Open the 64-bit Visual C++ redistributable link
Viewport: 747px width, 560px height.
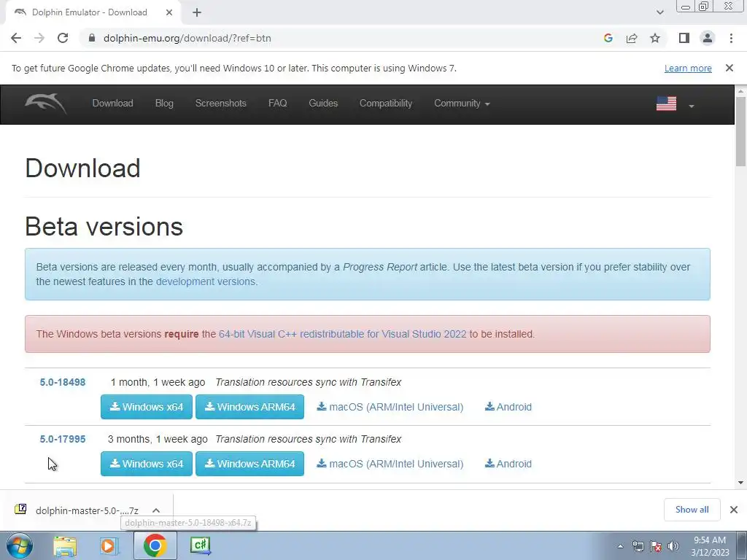pos(343,334)
